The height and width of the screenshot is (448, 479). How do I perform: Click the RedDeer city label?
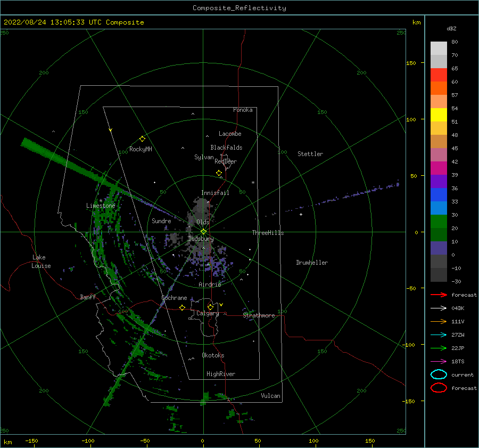pyautogui.click(x=226, y=161)
